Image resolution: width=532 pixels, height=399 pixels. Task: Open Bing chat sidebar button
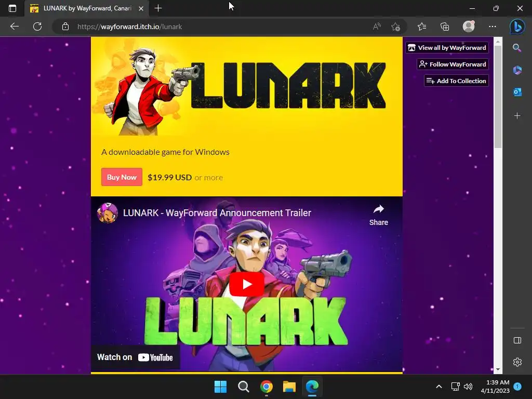coord(517,26)
